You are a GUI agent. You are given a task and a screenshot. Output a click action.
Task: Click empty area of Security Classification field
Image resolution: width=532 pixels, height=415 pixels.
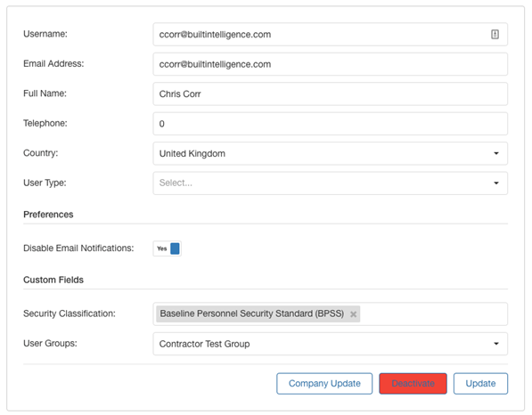tap(432, 314)
